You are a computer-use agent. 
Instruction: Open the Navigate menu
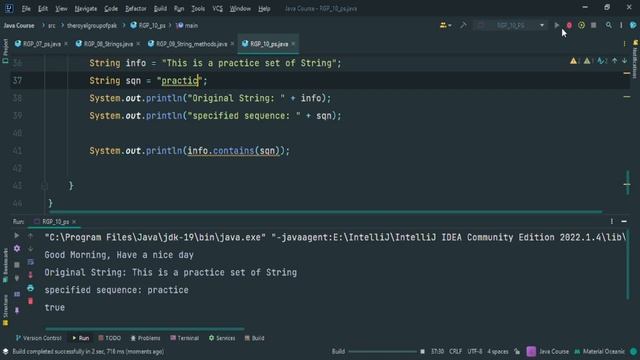[86, 9]
